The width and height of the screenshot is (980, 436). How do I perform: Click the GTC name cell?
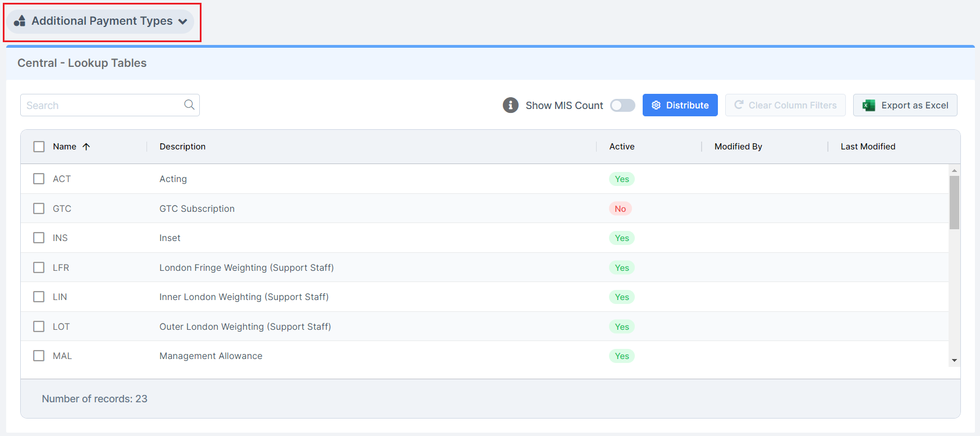[62, 208]
